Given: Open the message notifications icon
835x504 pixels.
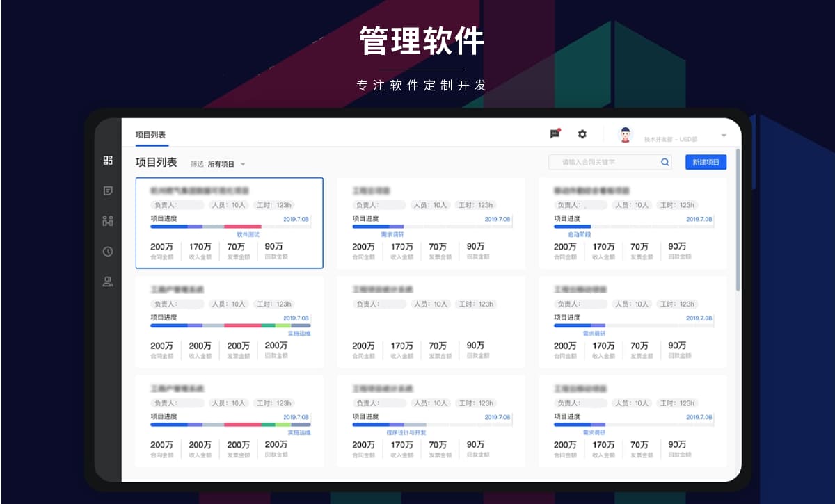Looking at the screenshot, I should [553, 133].
